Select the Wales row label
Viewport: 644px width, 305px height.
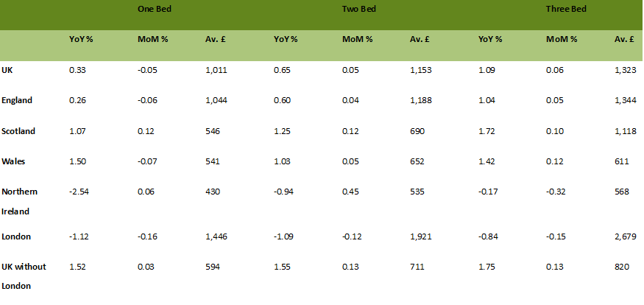(13, 161)
